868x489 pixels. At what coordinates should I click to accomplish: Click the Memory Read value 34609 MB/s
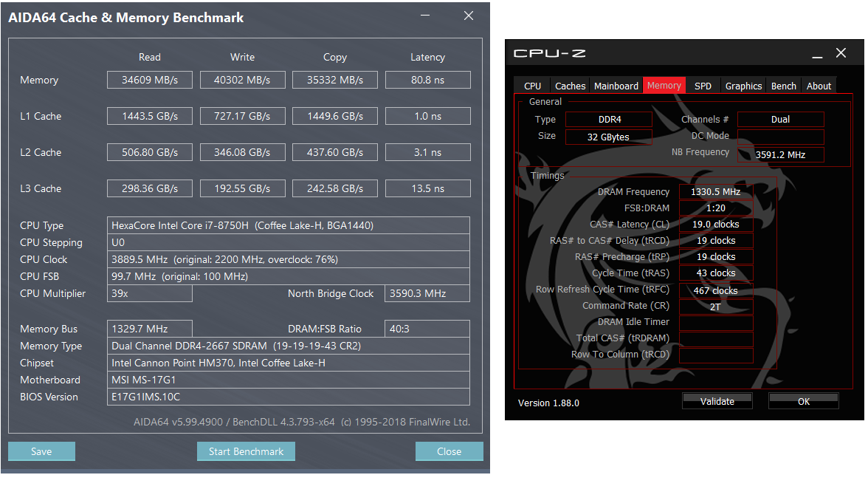coord(150,80)
